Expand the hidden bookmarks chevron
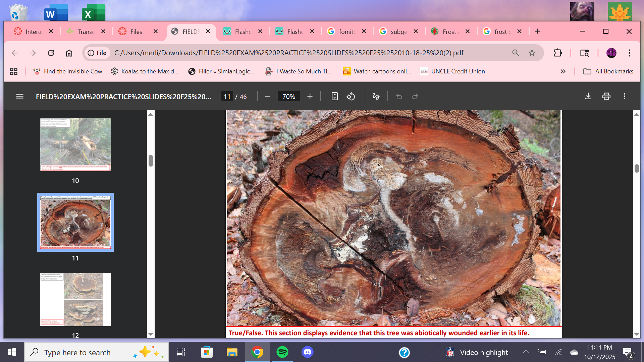 [563, 71]
